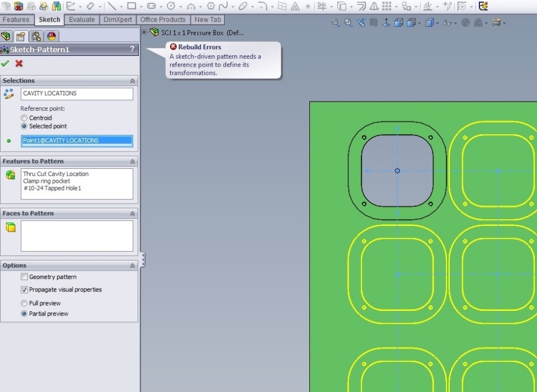This screenshot has width=537, height=392.
Task: Click the Linear Sketch Pattern grid icon
Action: pos(387,6)
